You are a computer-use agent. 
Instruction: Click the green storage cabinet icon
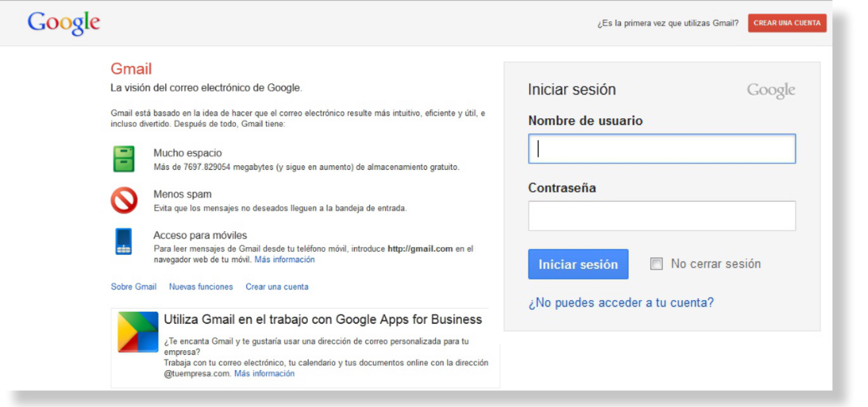coord(124,159)
